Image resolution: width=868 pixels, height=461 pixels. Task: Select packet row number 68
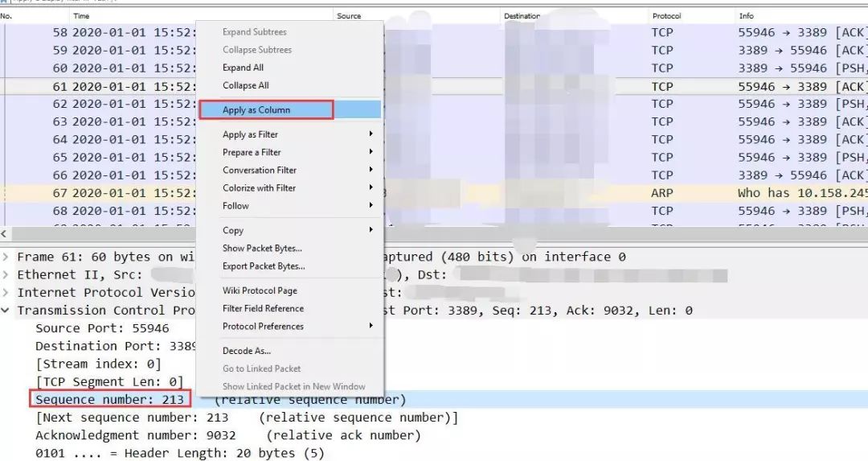pyautogui.click(x=434, y=211)
